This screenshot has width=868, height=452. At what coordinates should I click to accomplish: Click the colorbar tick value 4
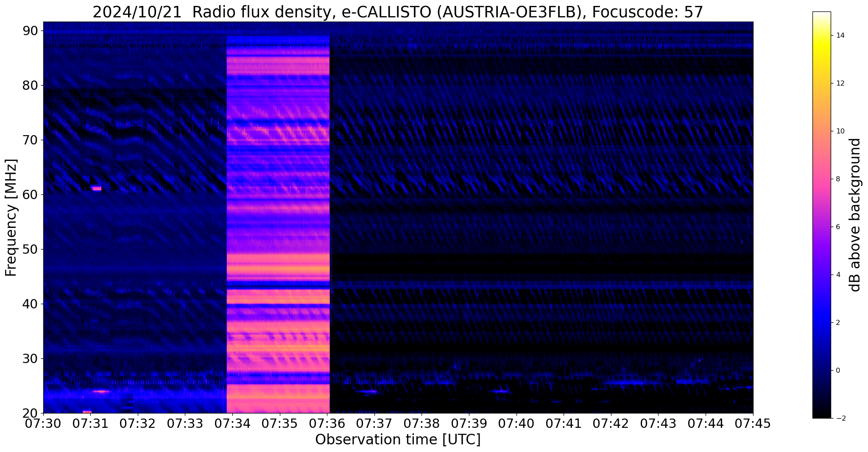pyautogui.click(x=837, y=275)
